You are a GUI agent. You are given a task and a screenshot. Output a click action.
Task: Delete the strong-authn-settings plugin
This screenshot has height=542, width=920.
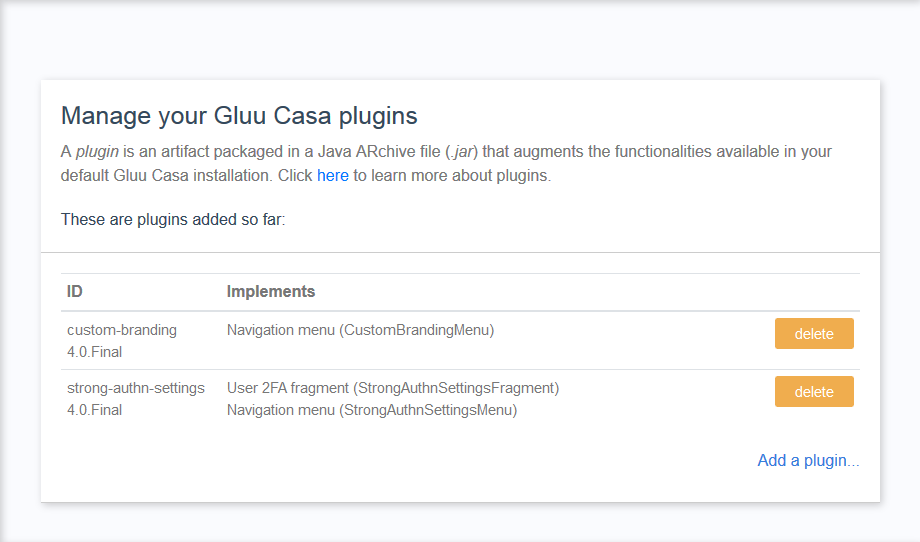pyautogui.click(x=813, y=392)
